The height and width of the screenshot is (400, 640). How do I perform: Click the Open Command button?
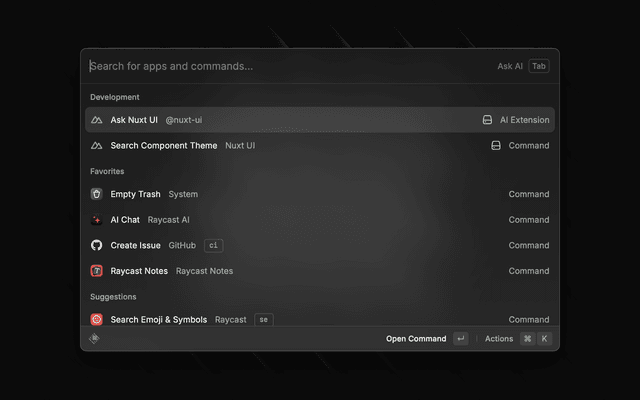416,339
